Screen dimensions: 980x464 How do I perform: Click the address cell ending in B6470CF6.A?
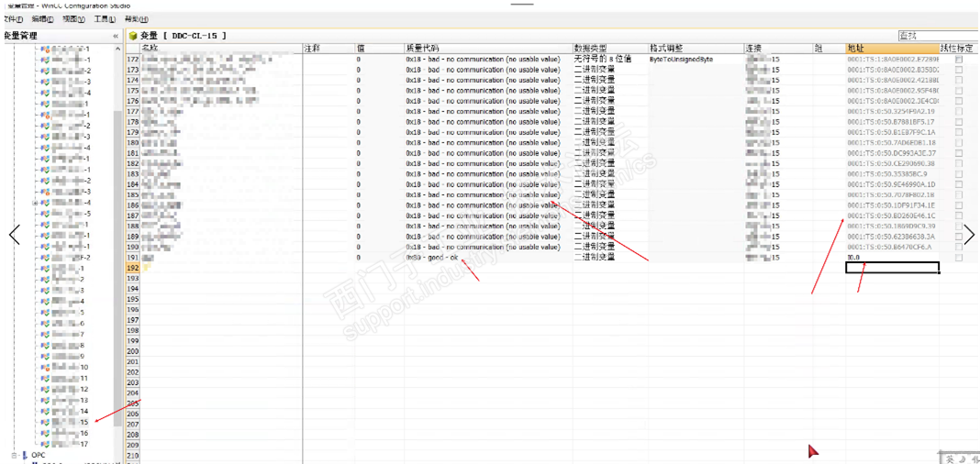892,247
